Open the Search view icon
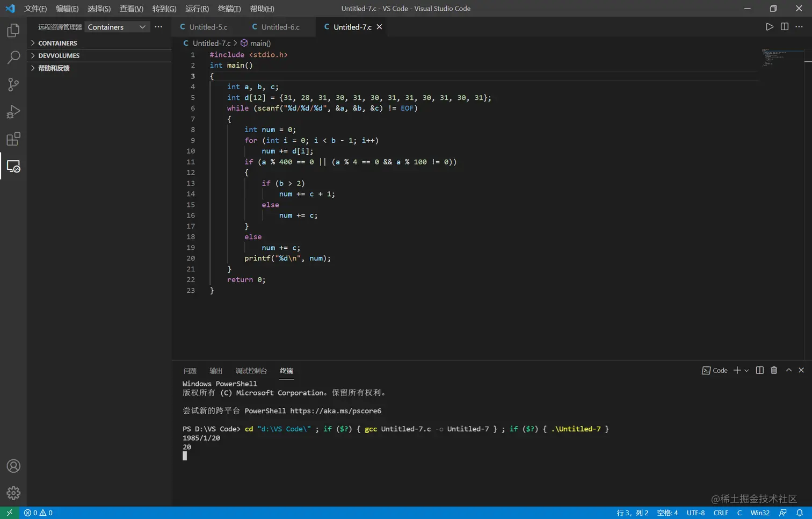 point(13,57)
